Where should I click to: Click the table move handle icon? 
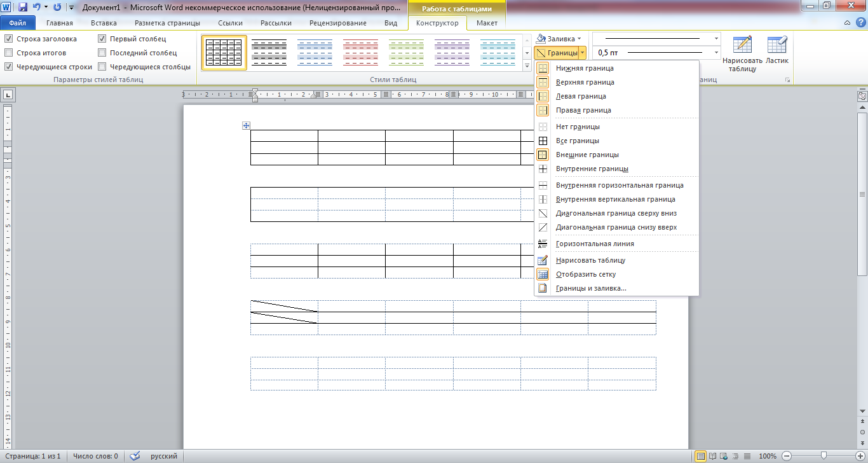247,126
